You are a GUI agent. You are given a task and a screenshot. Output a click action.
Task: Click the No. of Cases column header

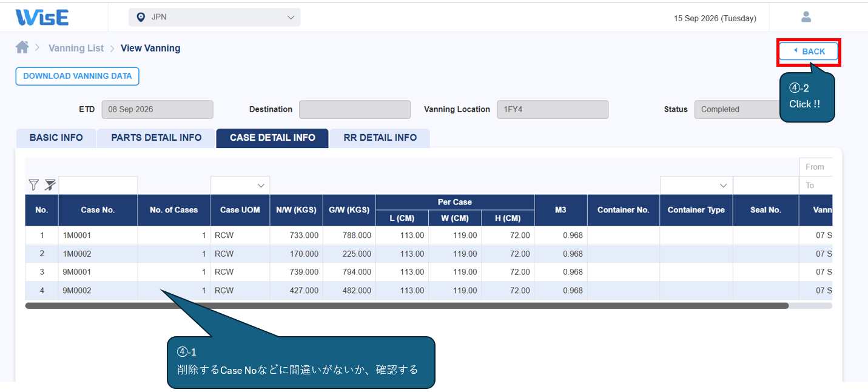point(174,210)
